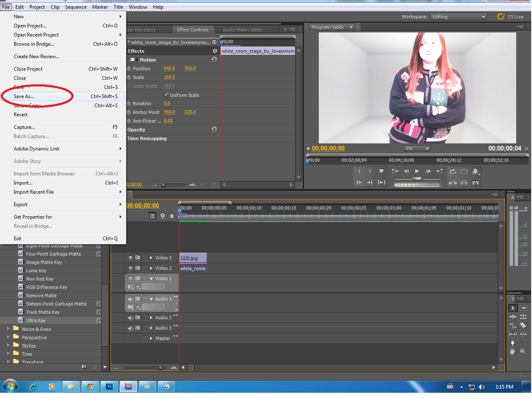
Task: Collapse the Audio 1 track
Action: [x=151, y=299]
